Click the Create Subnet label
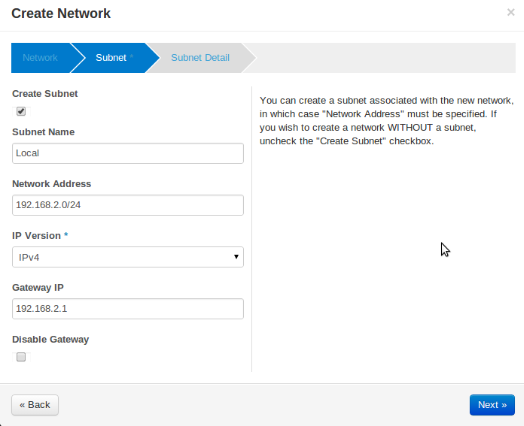The height and width of the screenshot is (426, 524). point(45,94)
